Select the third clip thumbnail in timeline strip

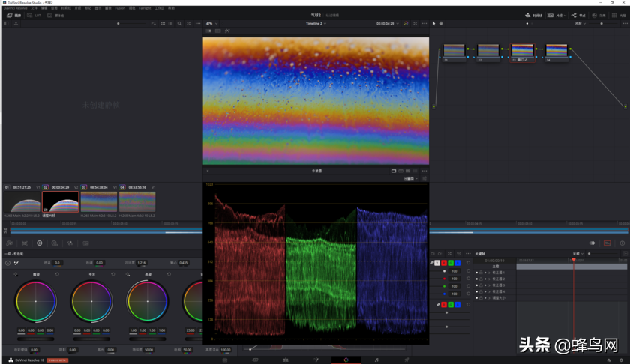coord(99,202)
